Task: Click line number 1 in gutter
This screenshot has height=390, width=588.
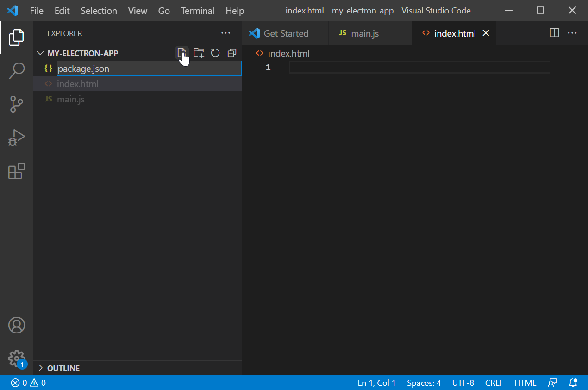Action: (x=268, y=68)
